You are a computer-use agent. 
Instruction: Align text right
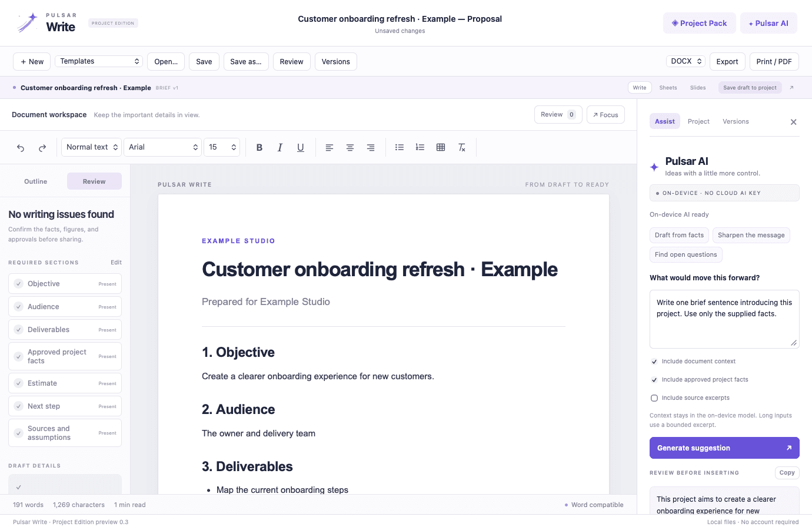tap(371, 148)
